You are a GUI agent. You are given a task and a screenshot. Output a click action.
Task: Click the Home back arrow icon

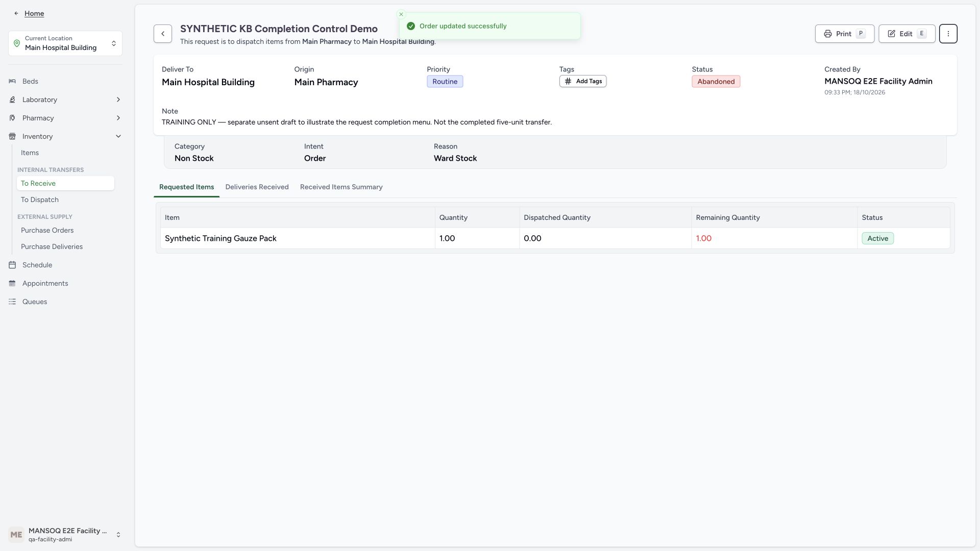coord(16,13)
